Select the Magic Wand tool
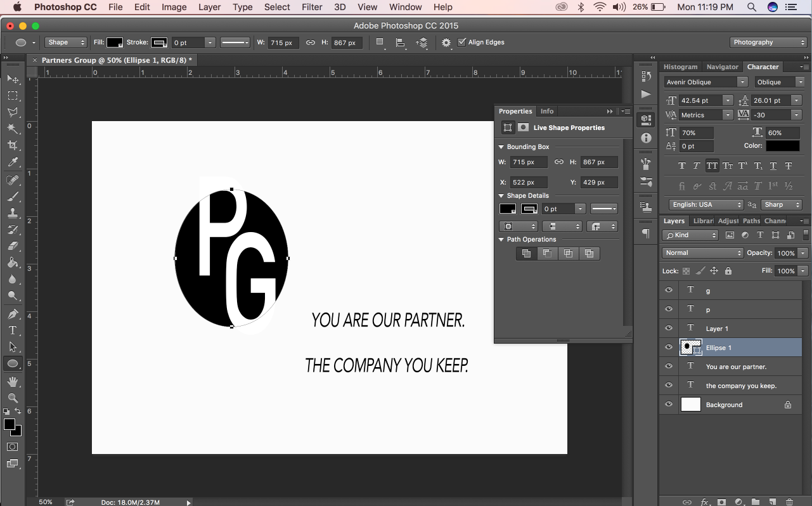The height and width of the screenshot is (506, 812). point(13,129)
